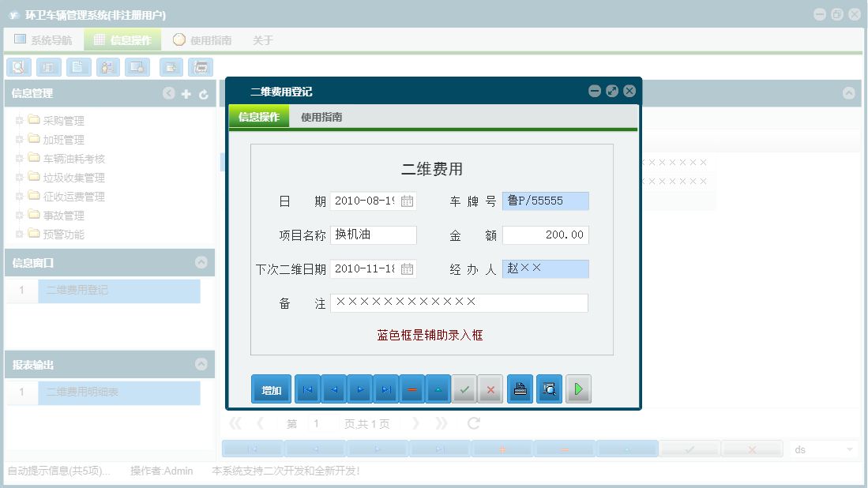Open the print icon in the fee dialog

tap(520, 389)
